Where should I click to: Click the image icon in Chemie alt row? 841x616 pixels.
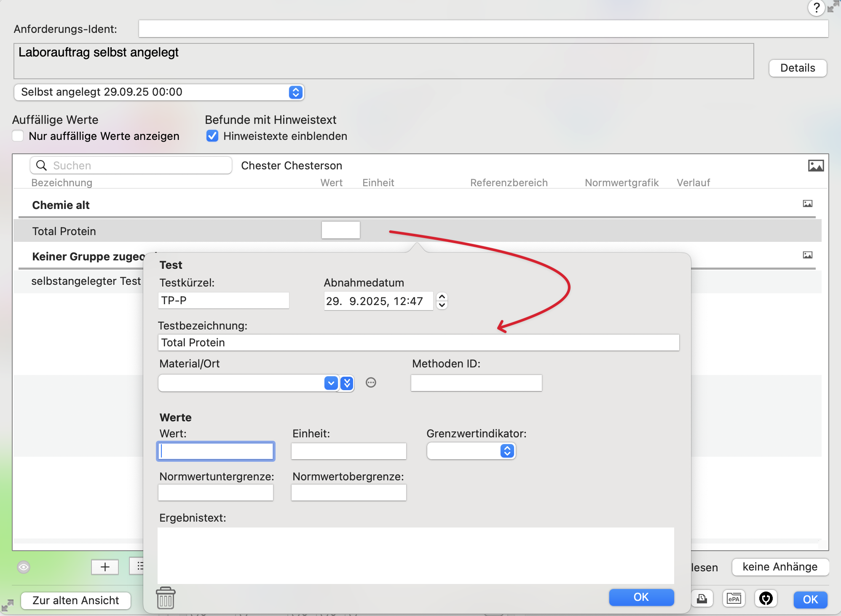pos(807,204)
